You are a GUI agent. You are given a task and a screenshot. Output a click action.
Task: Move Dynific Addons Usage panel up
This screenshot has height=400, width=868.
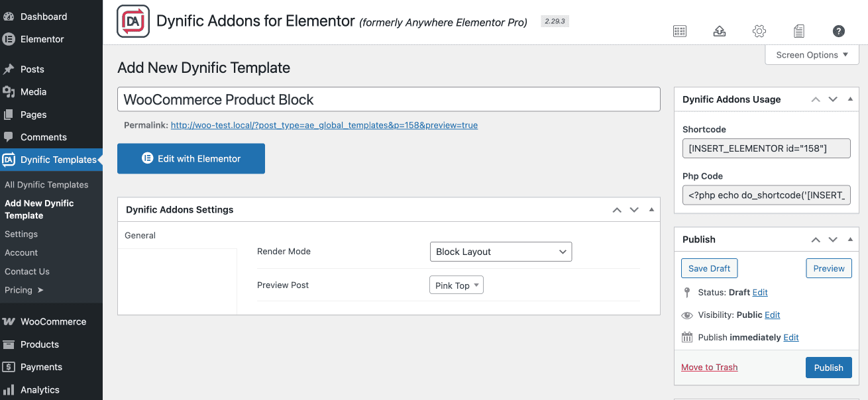[x=816, y=99]
